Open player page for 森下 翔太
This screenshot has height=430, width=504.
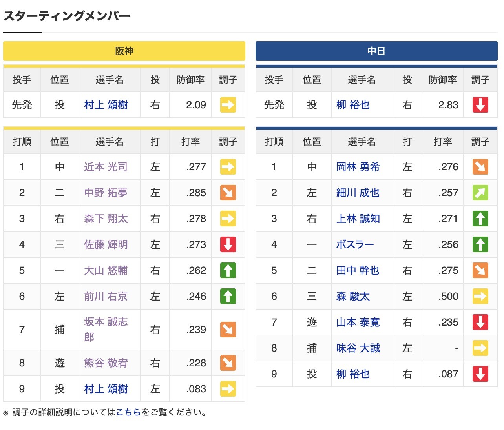104,219
